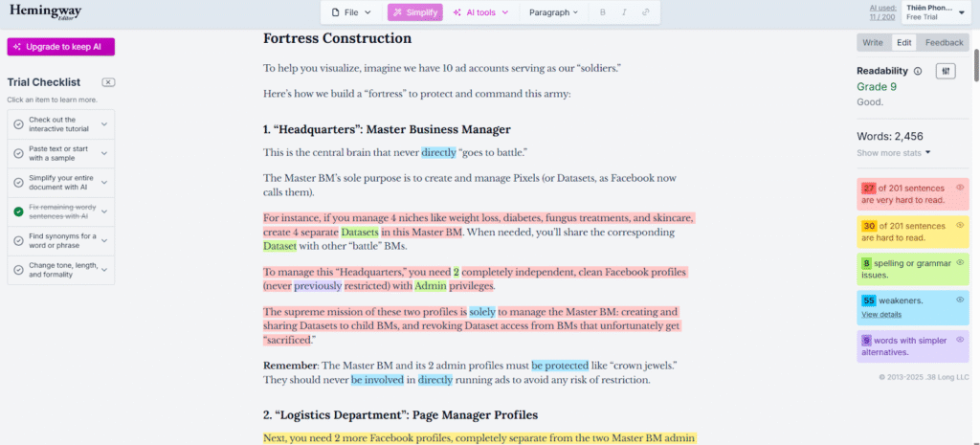Click the Grade 9 readability score
The height and width of the screenshot is (445, 980).
pos(877,87)
